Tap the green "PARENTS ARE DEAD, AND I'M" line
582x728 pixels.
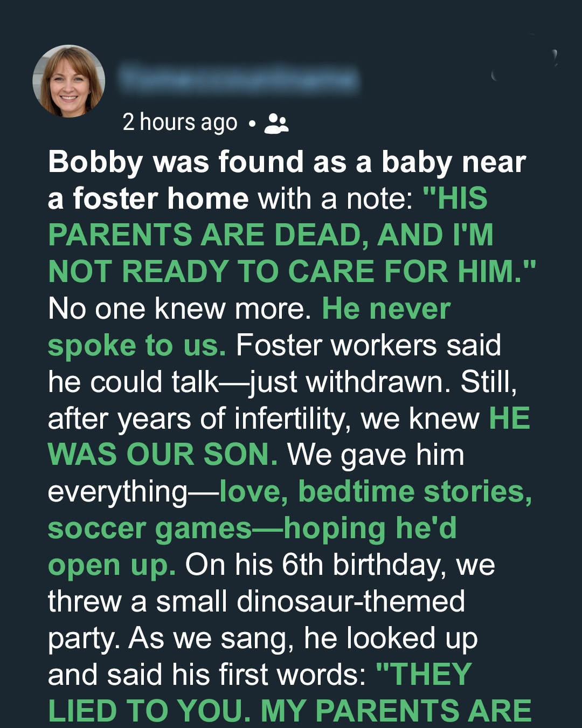point(271,235)
